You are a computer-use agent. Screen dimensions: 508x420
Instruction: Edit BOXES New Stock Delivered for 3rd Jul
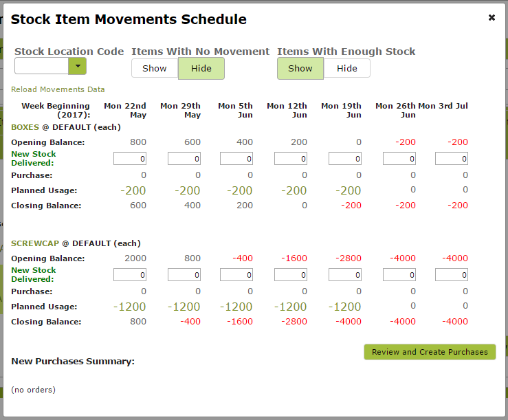pyautogui.click(x=452, y=159)
